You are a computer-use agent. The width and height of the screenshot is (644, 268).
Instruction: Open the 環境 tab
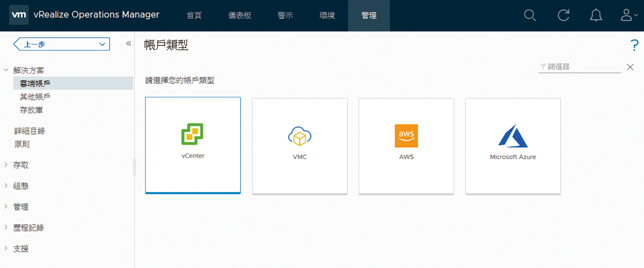327,15
